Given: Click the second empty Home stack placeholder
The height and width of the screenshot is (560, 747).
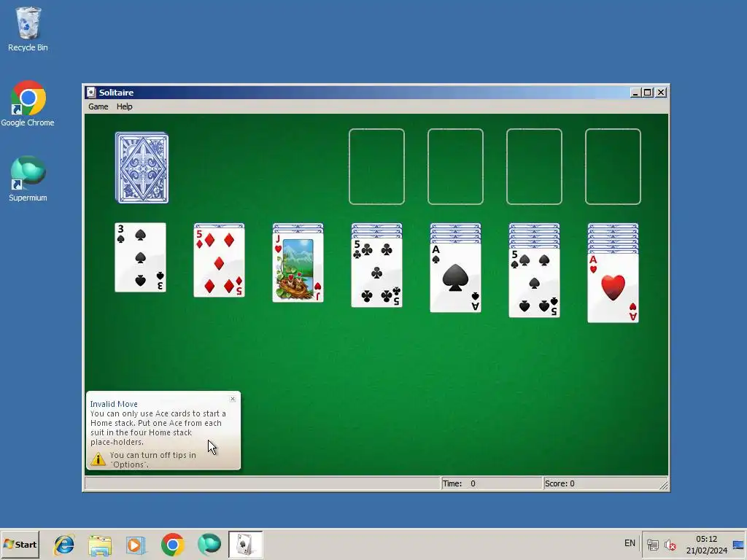Looking at the screenshot, I should (x=455, y=167).
